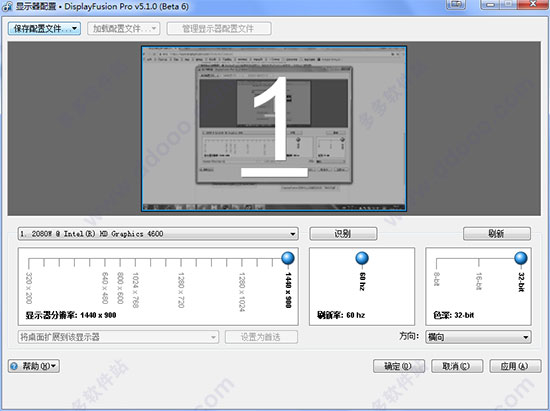Image resolution: width=550 pixels, height=411 pixels.
Task: Open the monitor selection combo box
Action: tap(158, 234)
